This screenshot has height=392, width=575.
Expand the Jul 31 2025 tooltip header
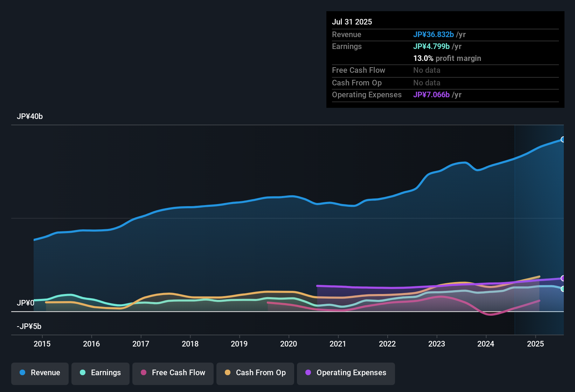[x=352, y=22]
